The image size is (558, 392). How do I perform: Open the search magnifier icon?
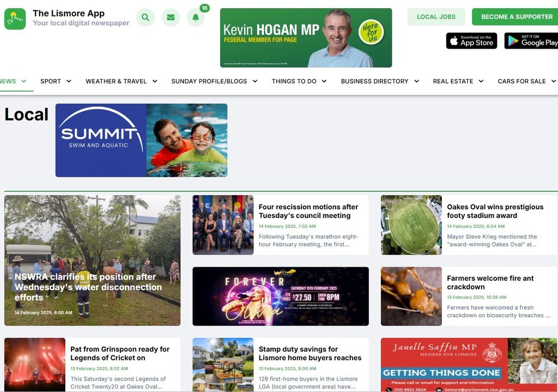coord(145,17)
